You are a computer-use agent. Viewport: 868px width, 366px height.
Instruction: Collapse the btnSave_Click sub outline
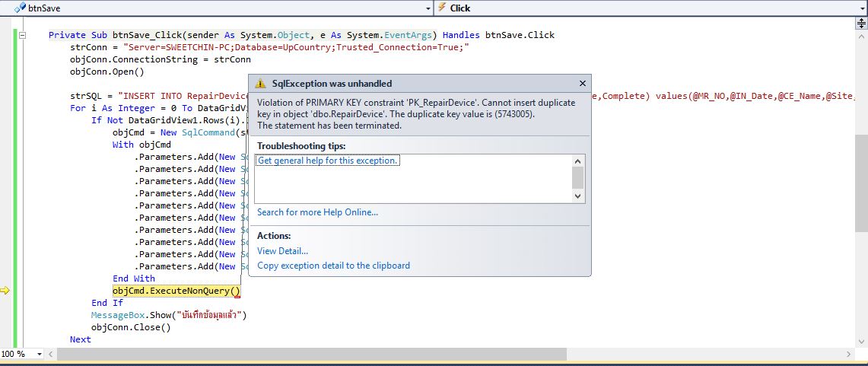point(23,36)
